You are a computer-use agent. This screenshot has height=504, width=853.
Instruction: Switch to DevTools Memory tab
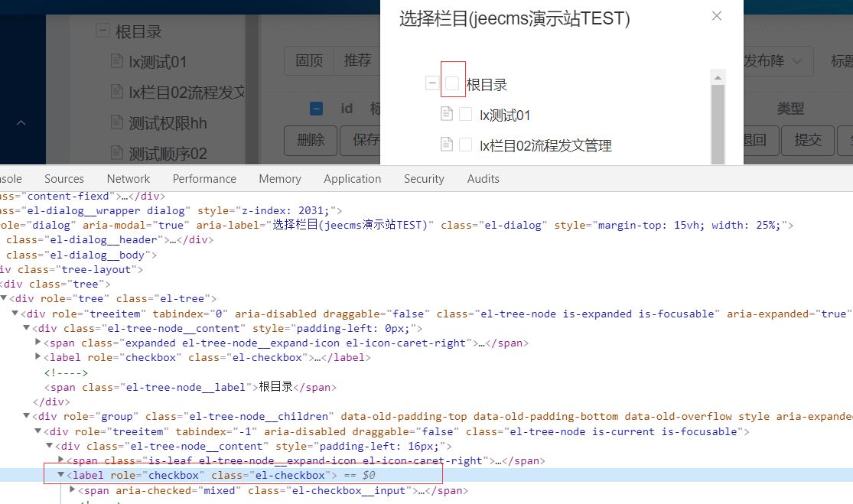pos(280,179)
